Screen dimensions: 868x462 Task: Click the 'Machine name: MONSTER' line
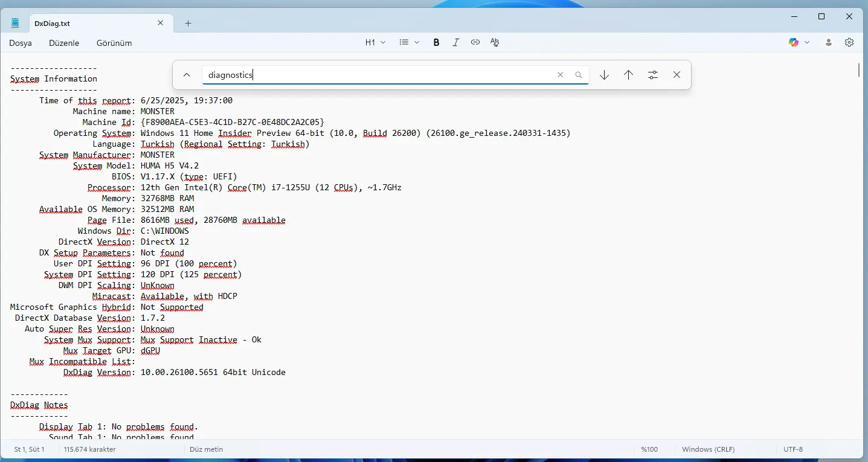click(x=124, y=111)
